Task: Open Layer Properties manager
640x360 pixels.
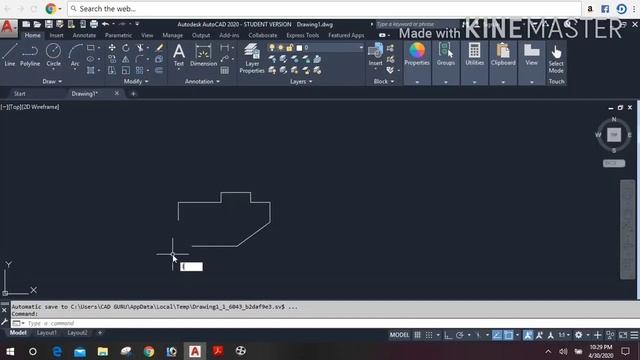Action: click(x=252, y=58)
